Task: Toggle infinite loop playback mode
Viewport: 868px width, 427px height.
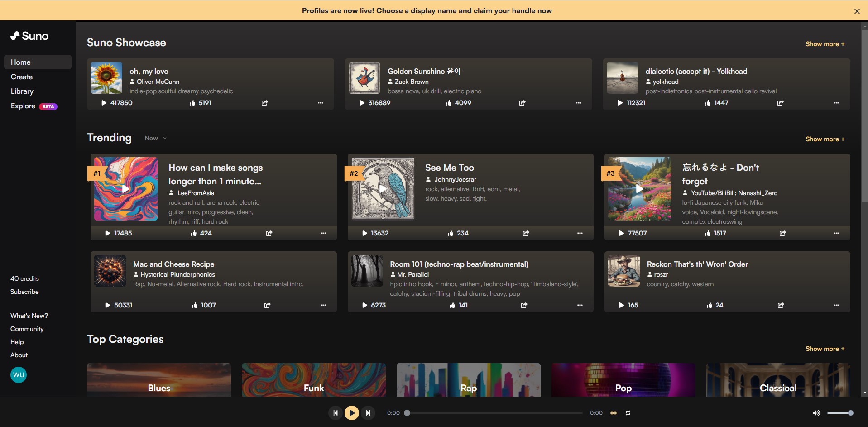Action: [x=614, y=413]
